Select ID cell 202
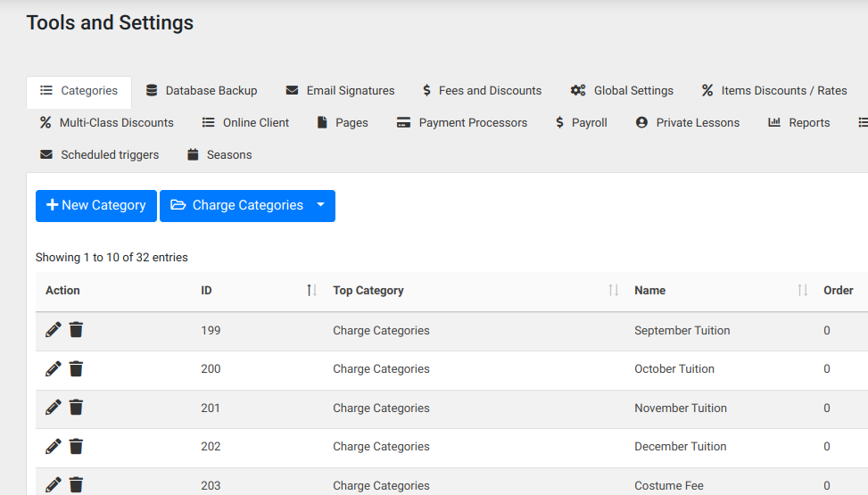Viewport: 868px width, 495px height. 211,446
